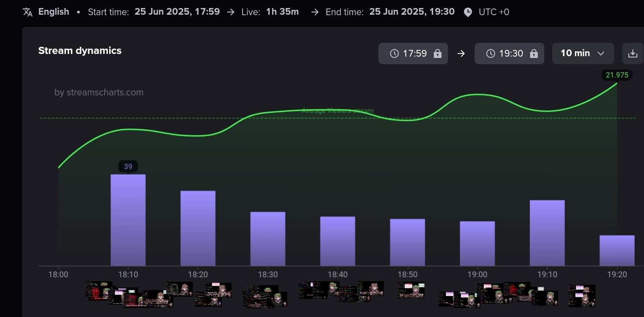Click the 21.975 peak viewers label
644x317 pixels.
617,75
